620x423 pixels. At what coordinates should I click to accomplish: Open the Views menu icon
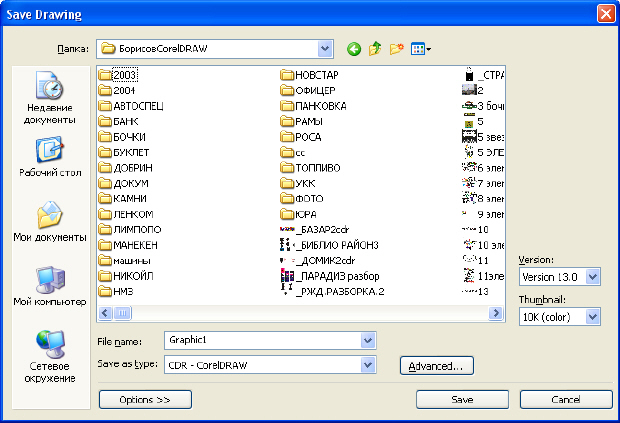point(421,48)
